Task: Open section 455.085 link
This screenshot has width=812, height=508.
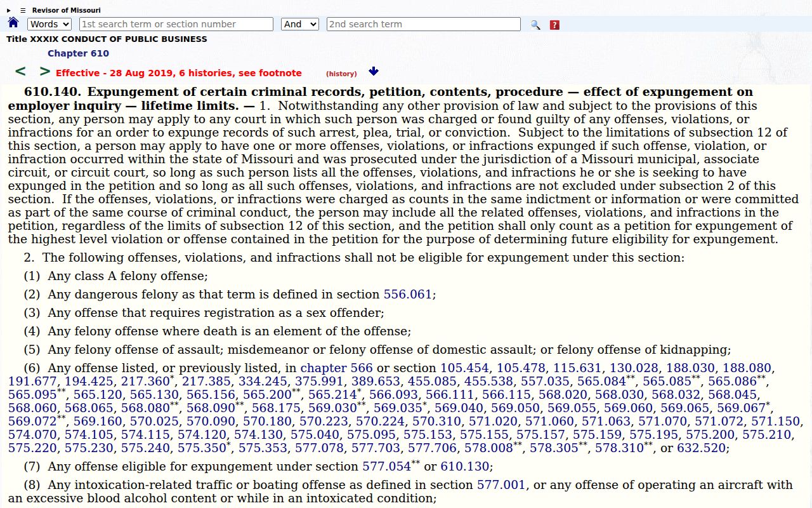Action: (431, 382)
